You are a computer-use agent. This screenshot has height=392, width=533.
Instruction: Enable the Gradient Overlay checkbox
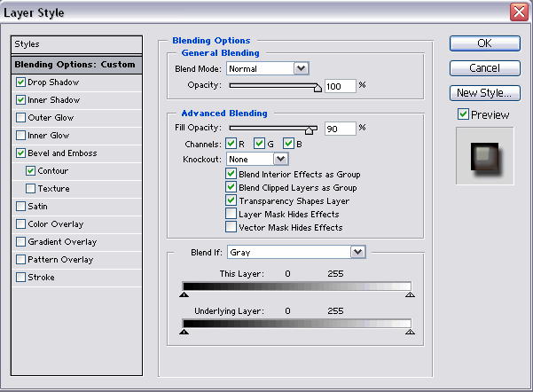pos(20,242)
